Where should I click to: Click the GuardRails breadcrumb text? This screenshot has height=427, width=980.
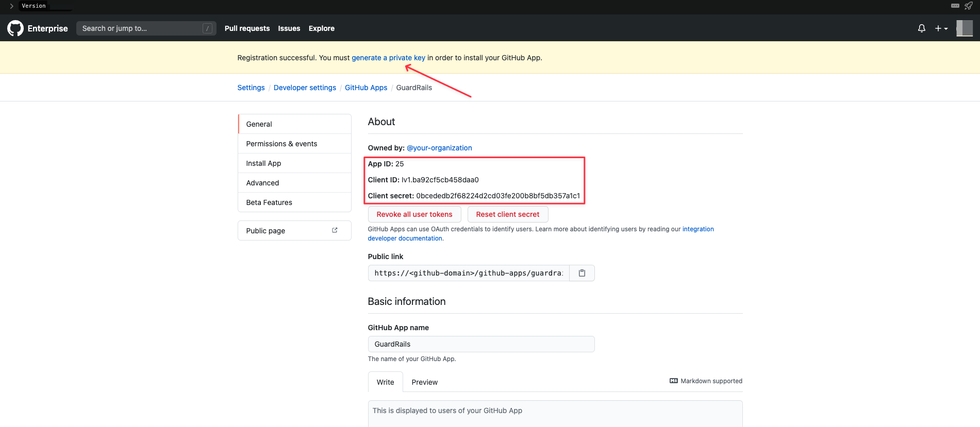[414, 88]
